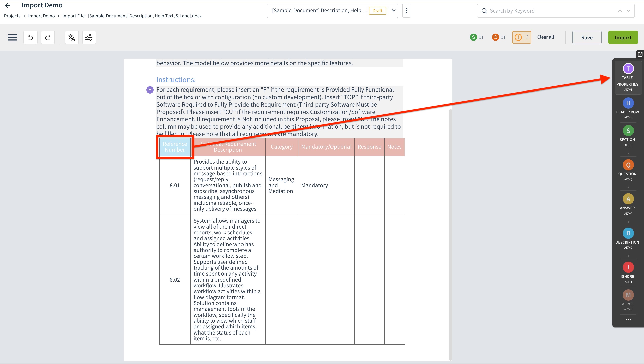Open the document three-dot options menu
This screenshot has width=644, height=364.
point(406,11)
